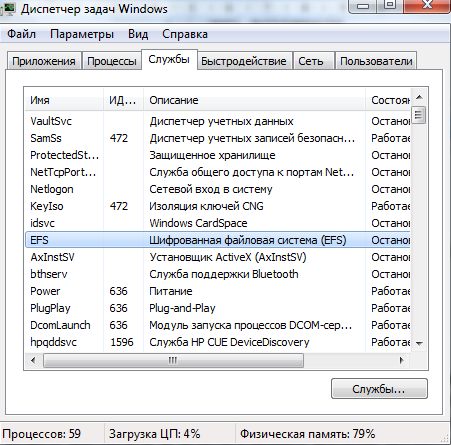Image resolution: width=451 pixels, height=445 pixels.
Task: Select the bthserv service row
Action: coord(218,274)
